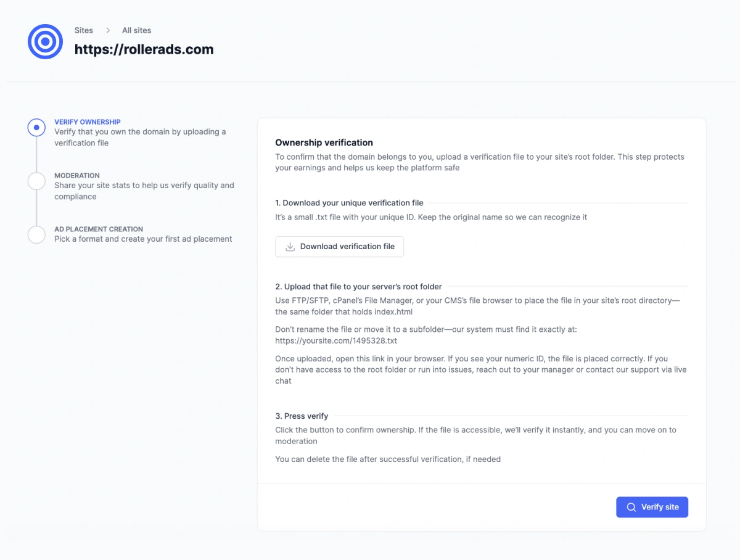Viewport: 740px width, 560px height.
Task: Select the Ad Placement Creation step circle
Action: pyautogui.click(x=36, y=235)
